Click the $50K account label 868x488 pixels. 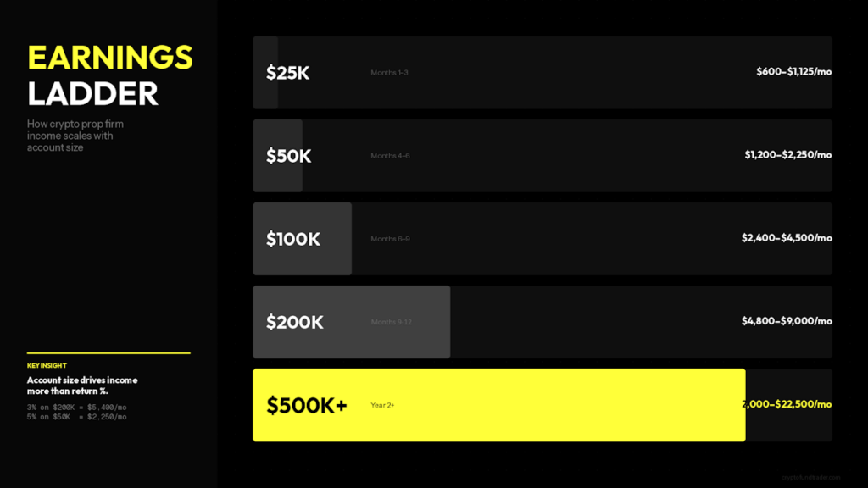pyautogui.click(x=288, y=156)
